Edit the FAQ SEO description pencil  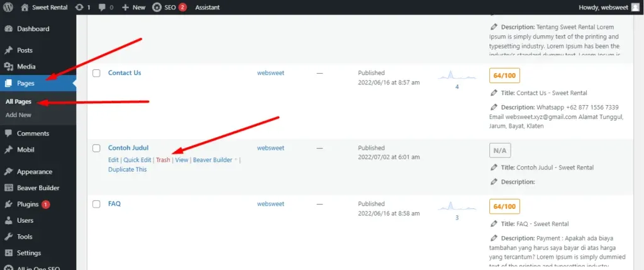pyautogui.click(x=494, y=239)
